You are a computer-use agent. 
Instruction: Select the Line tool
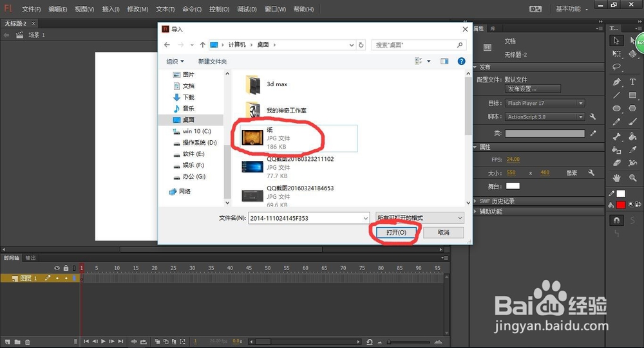coord(616,95)
